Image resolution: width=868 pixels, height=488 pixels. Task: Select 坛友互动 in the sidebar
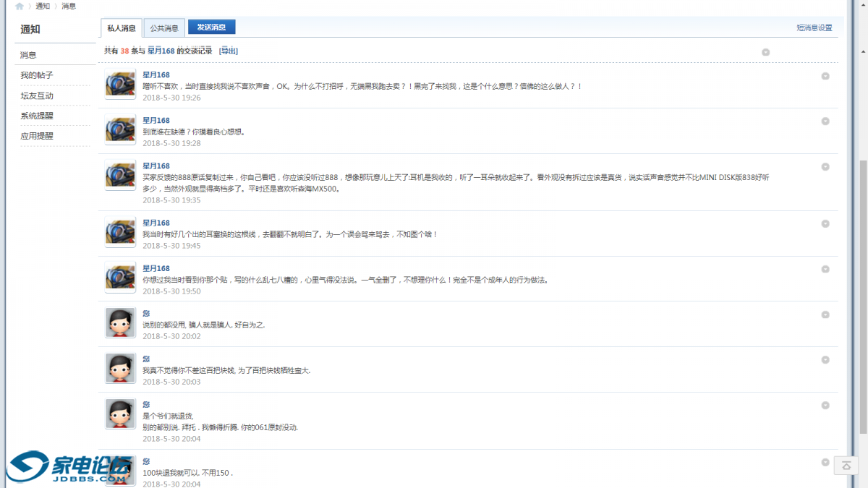[37, 95]
